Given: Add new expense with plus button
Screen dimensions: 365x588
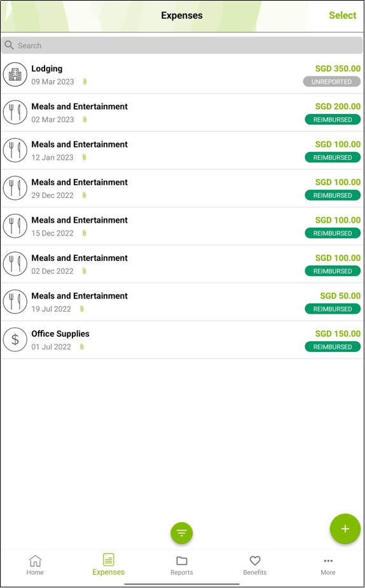Looking at the screenshot, I should [345, 529].
